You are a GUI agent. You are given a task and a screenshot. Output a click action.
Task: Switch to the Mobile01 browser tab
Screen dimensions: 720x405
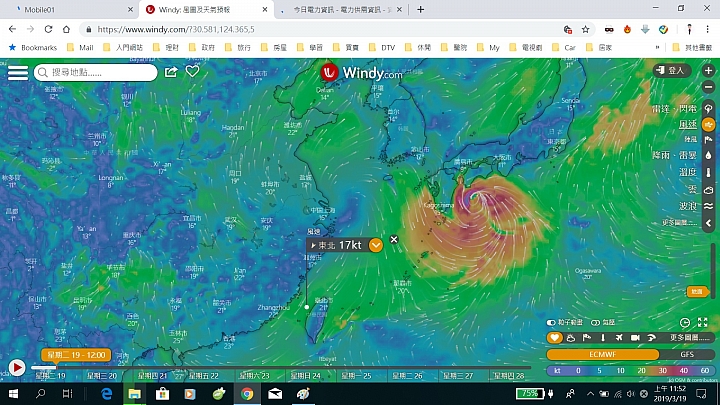pyautogui.click(x=69, y=10)
